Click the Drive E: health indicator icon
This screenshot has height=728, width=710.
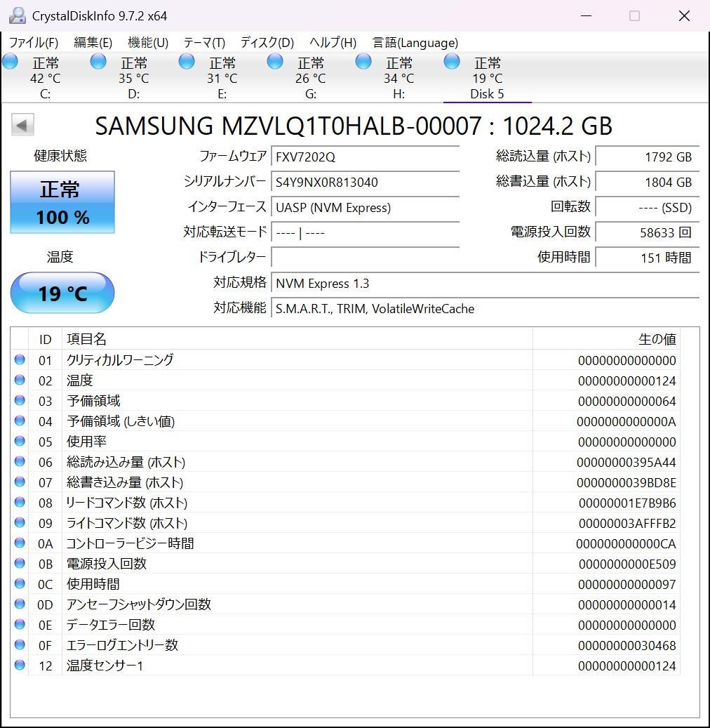point(186,61)
